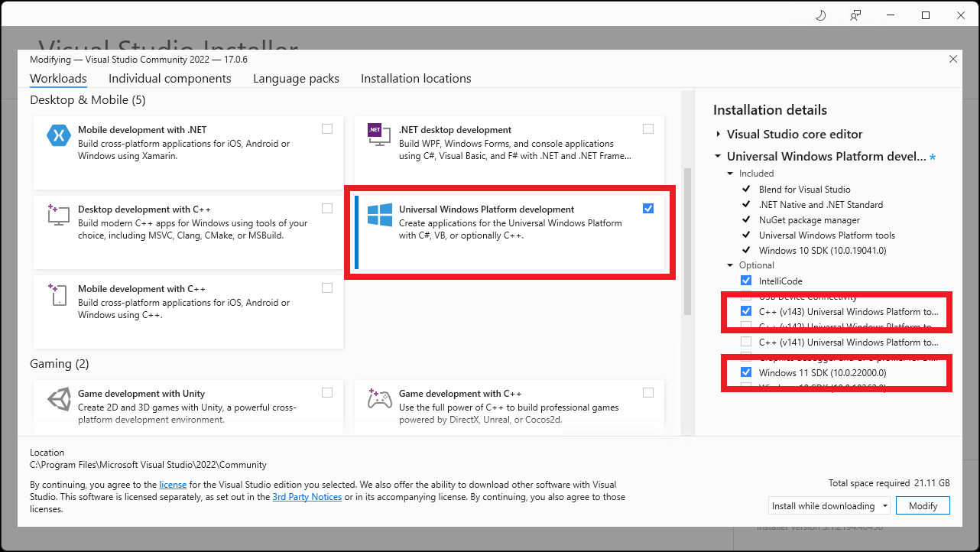Check Mobile development with .NET workload
Screen dimensions: 980x552
pyautogui.click(x=327, y=129)
